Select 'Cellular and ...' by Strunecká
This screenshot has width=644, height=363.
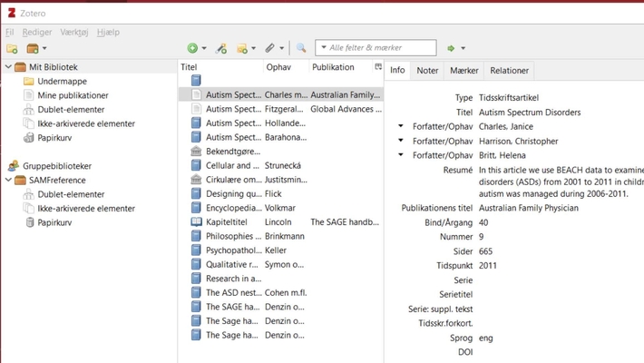(281, 165)
